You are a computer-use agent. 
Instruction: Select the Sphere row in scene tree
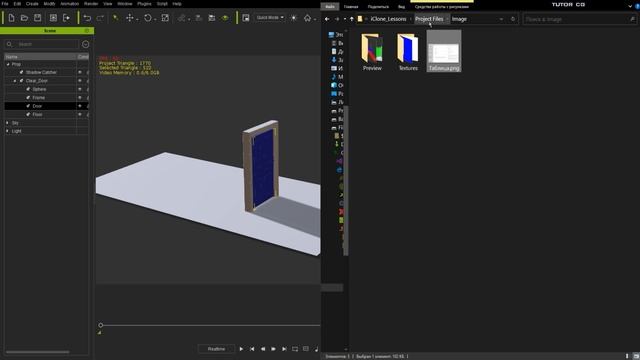pos(40,89)
